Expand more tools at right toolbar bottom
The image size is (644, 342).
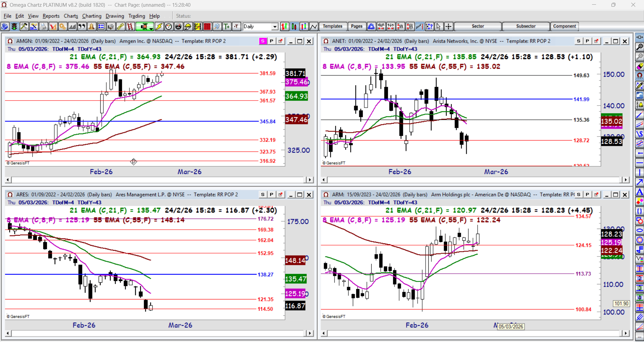640,337
